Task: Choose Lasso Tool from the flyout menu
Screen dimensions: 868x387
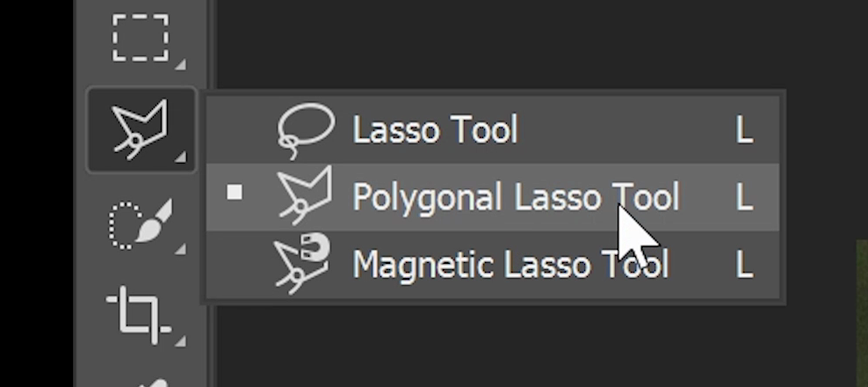Action: 435,130
